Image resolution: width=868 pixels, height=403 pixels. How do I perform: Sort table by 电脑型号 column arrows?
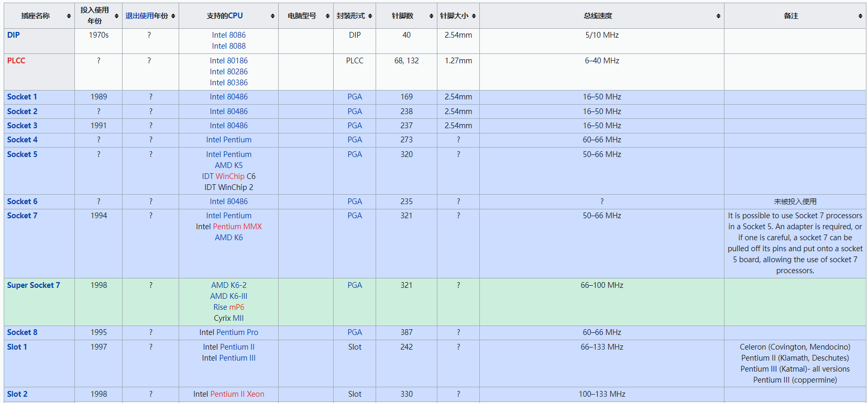[327, 16]
